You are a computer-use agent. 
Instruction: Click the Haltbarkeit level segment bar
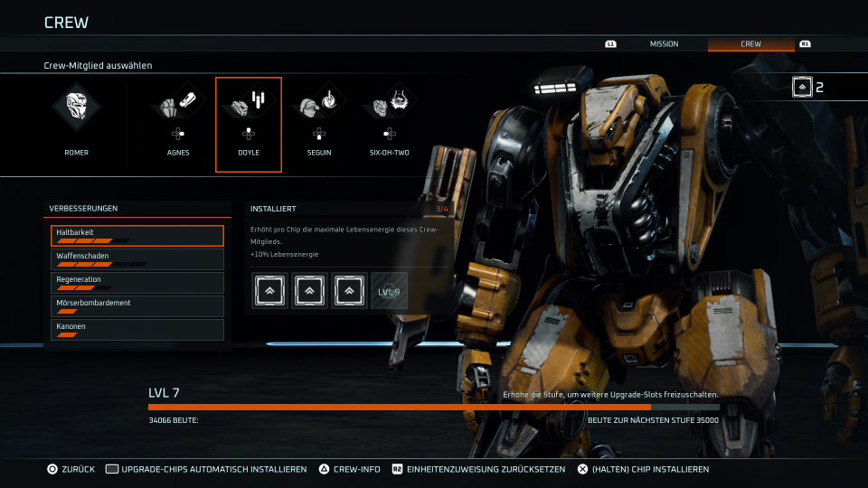(x=93, y=240)
